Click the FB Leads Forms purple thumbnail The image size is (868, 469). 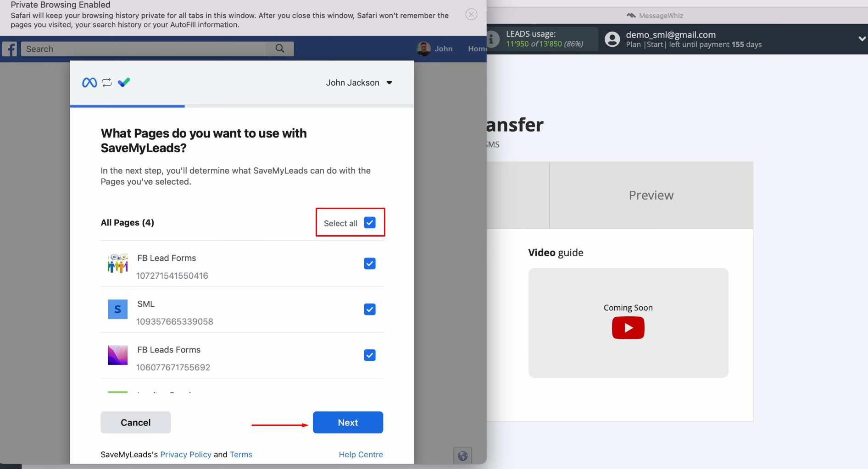click(x=118, y=355)
